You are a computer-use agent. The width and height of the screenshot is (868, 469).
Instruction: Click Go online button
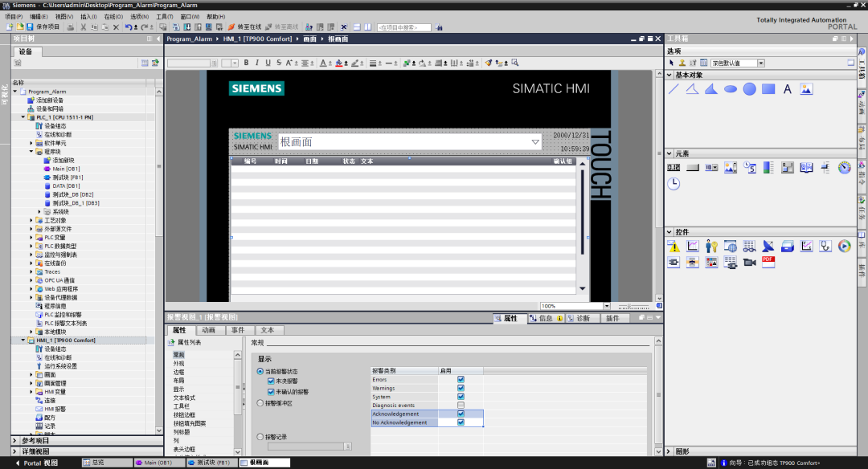point(244,27)
